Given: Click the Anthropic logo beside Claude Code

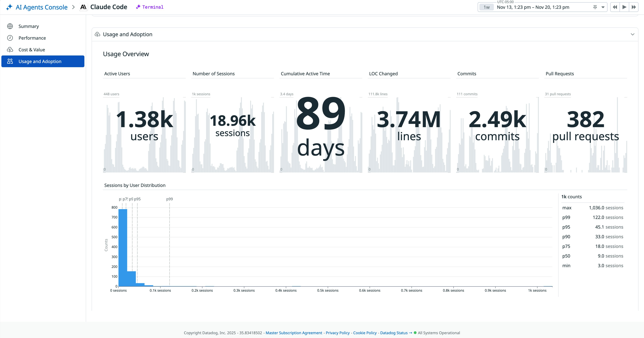Looking at the screenshot, I should pyautogui.click(x=83, y=7).
